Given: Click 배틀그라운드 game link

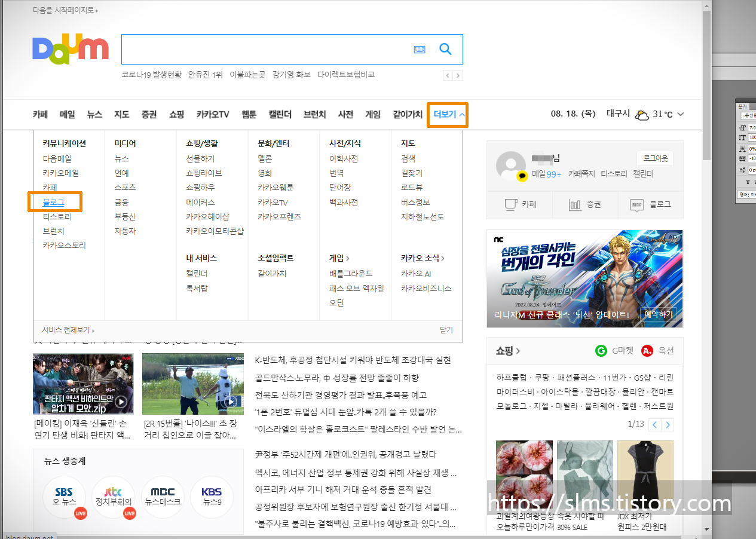Looking at the screenshot, I should click(351, 274).
